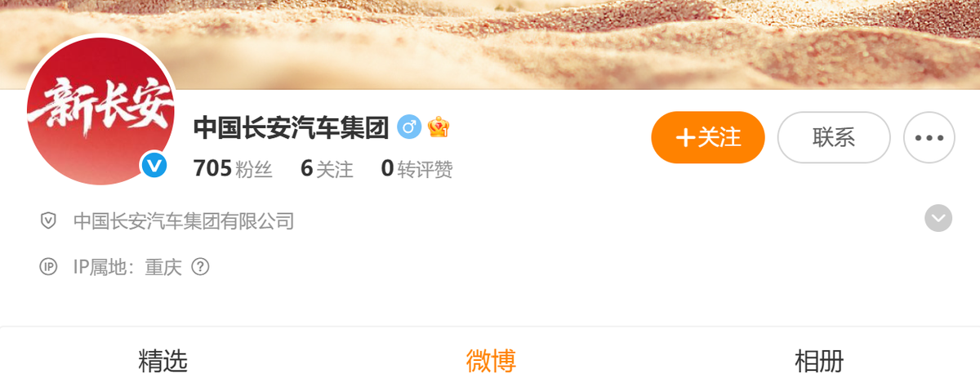Image resolution: width=980 pixels, height=387 pixels.
Task: Click the IP location icon
Action: tap(48, 267)
